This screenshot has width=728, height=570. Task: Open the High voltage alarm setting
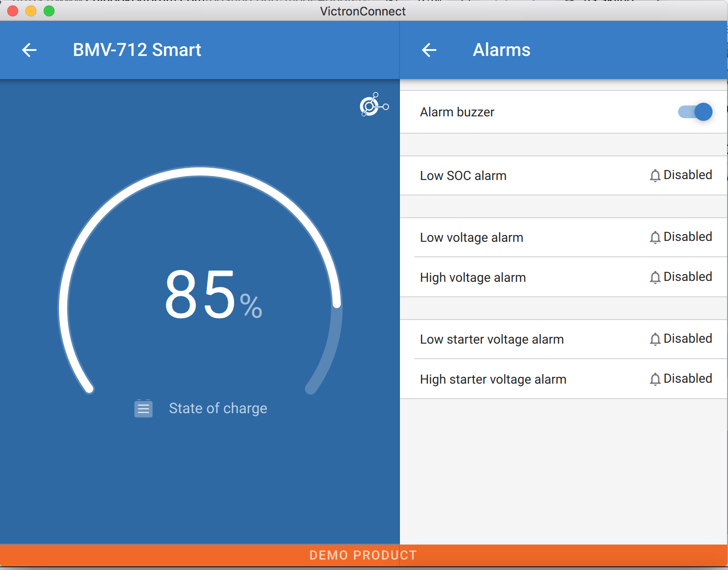pyautogui.click(x=563, y=277)
